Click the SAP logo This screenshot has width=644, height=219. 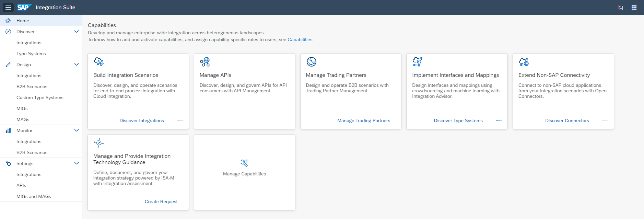point(24,7)
